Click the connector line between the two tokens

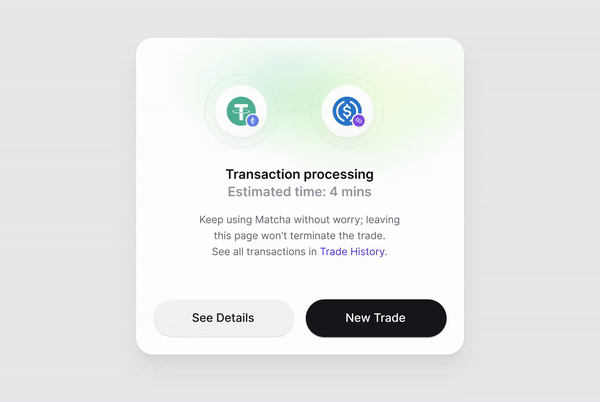tap(294, 111)
